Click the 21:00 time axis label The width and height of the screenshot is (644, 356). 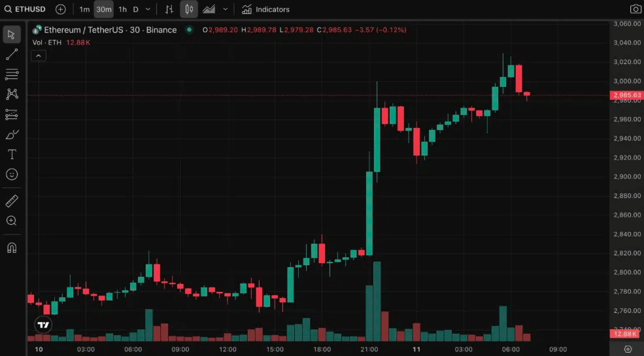[369, 349]
